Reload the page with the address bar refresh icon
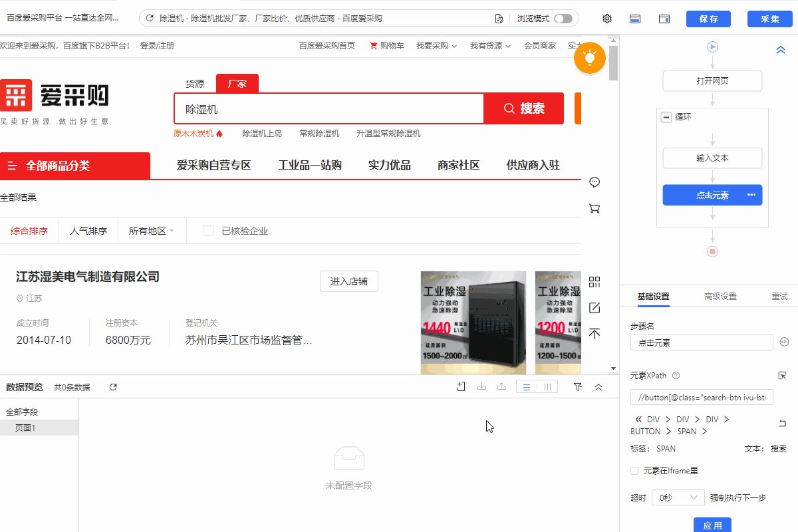The image size is (798, 532). click(150, 19)
